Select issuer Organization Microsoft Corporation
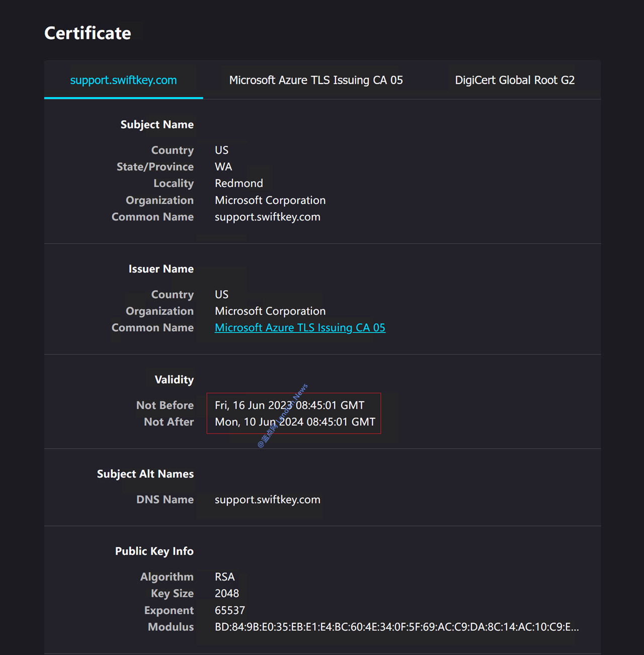Image resolution: width=644 pixels, height=655 pixels. [270, 311]
